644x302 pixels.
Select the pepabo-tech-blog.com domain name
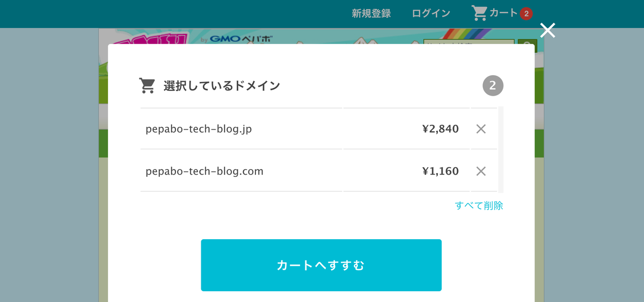coord(204,171)
